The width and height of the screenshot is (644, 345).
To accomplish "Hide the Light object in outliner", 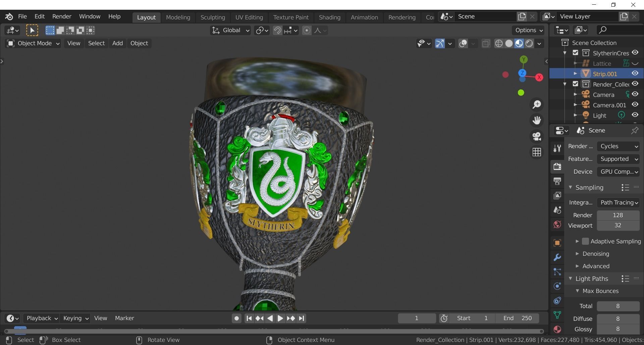I will pos(635,115).
